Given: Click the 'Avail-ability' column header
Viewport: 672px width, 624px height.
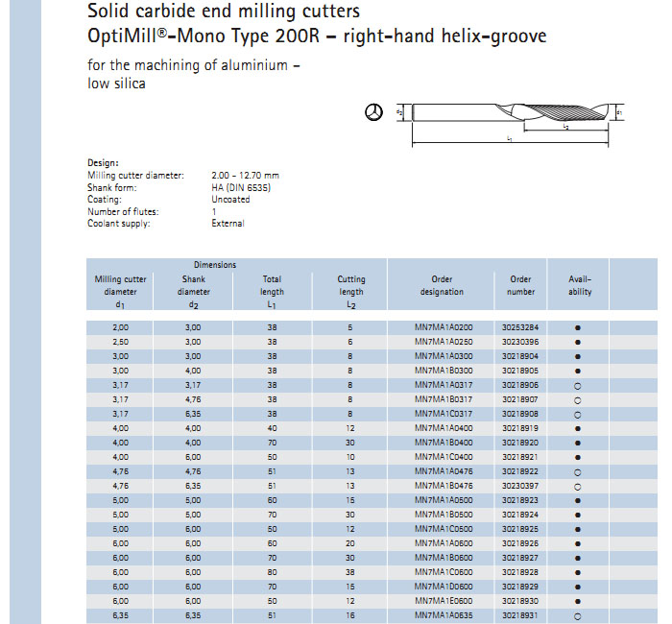Looking at the screenshot, I should 580,285.
